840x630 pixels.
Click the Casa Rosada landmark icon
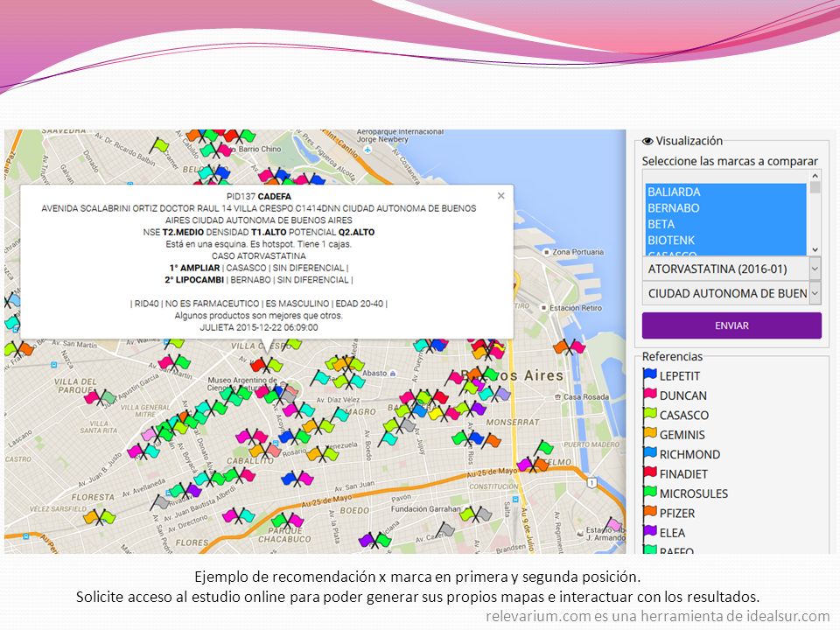558,397
